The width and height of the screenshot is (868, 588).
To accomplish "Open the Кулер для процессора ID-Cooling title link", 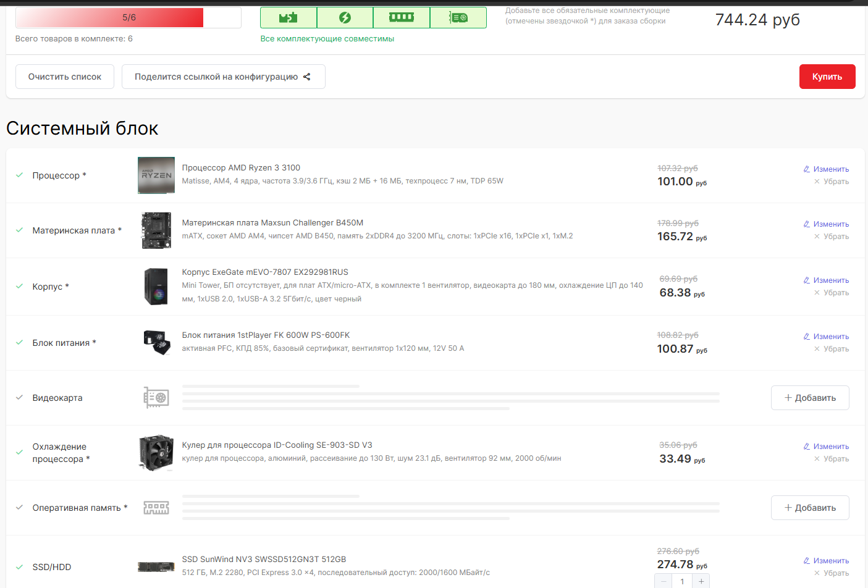I will (x=277, y=445).
